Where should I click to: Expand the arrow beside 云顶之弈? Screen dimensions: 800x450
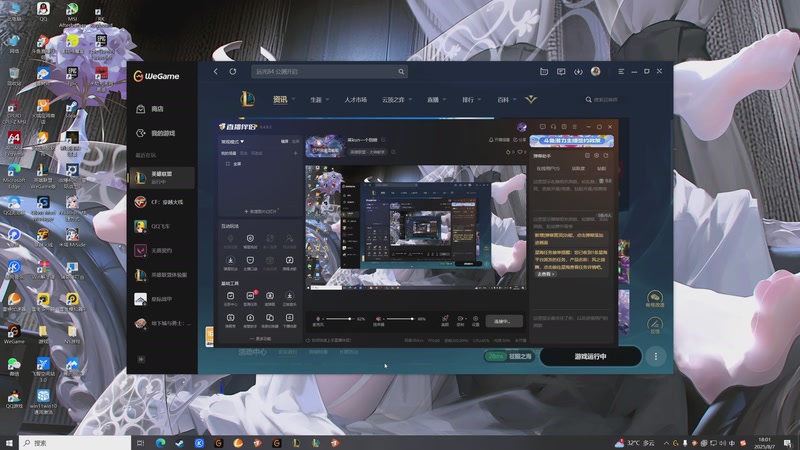410,99
